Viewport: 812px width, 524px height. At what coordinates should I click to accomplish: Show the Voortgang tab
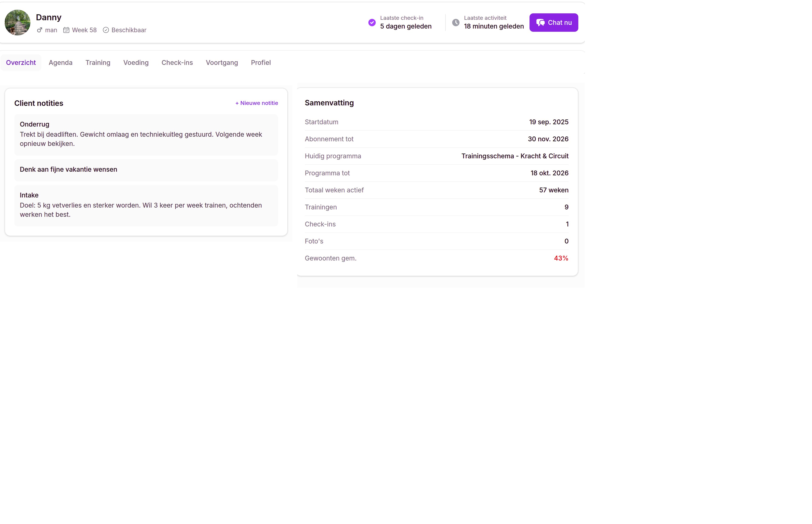(x=221, y=63)
